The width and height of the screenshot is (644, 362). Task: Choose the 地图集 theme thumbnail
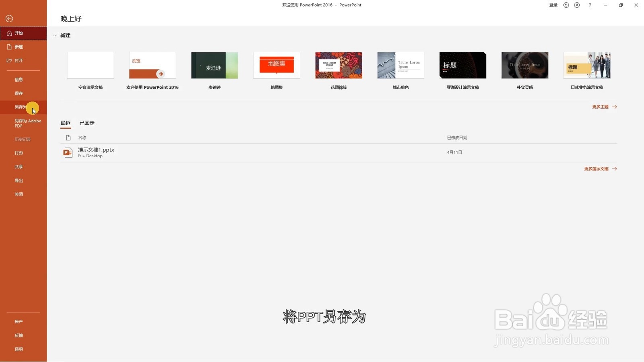click(x=277, y=65)
